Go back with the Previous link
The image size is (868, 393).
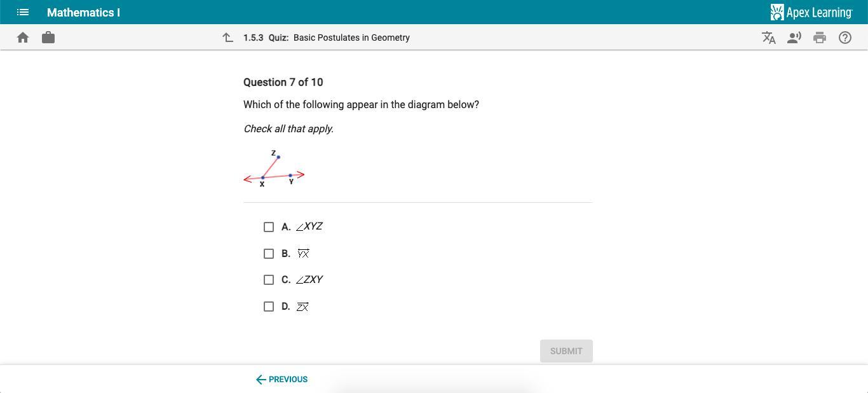point(281,380)
